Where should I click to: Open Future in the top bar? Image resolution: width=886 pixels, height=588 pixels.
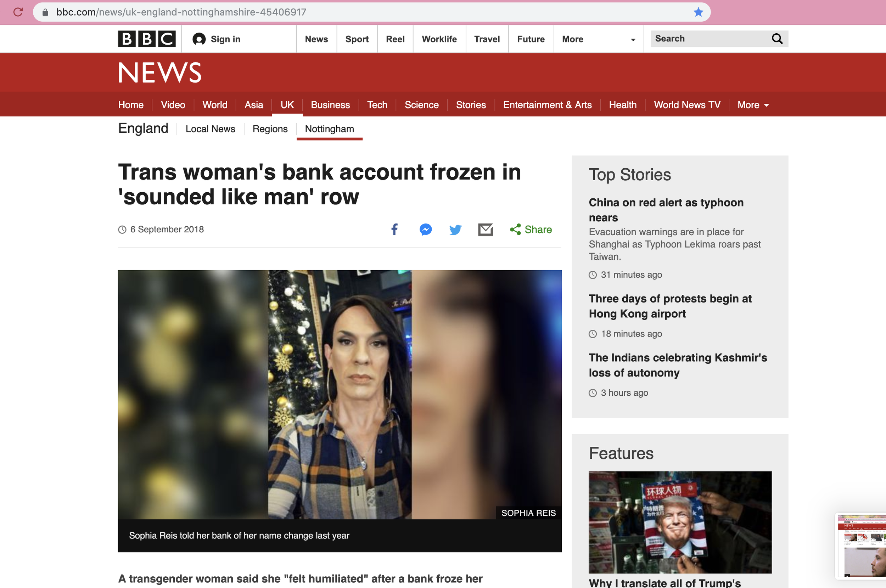[x=531, y=39]
